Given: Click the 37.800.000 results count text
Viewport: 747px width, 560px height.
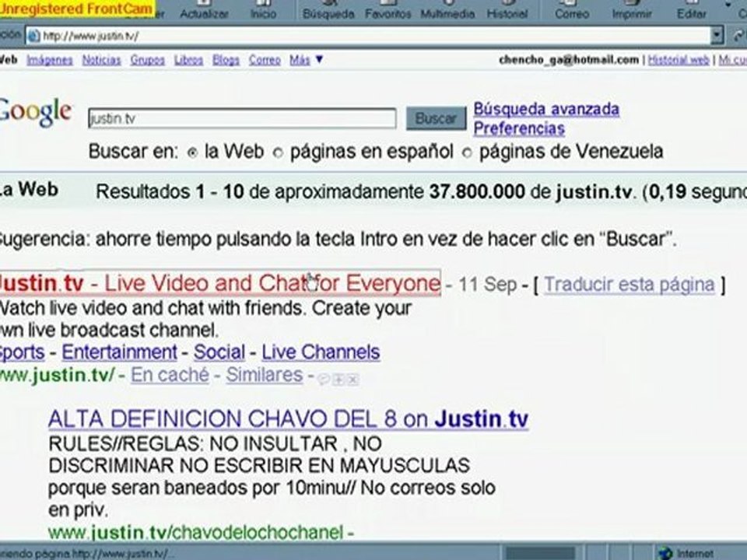Looking at the screenshot, I should [477, 192].
